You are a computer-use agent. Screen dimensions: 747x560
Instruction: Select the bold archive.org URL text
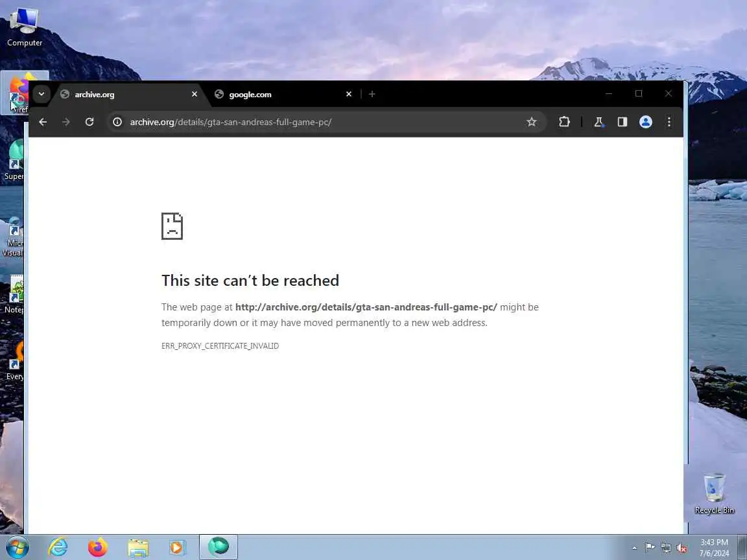366,307
